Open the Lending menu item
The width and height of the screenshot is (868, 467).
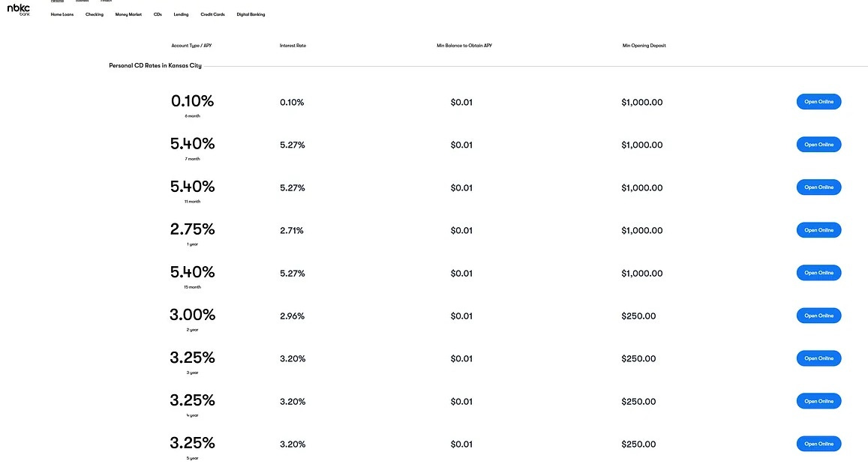click(181, 14)
